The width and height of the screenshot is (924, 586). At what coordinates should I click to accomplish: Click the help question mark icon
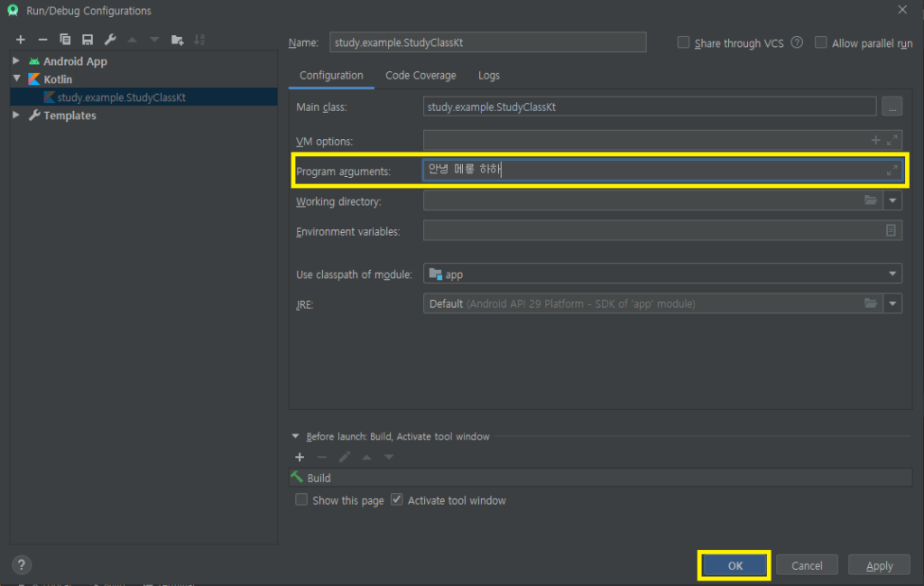coord(22,565)
